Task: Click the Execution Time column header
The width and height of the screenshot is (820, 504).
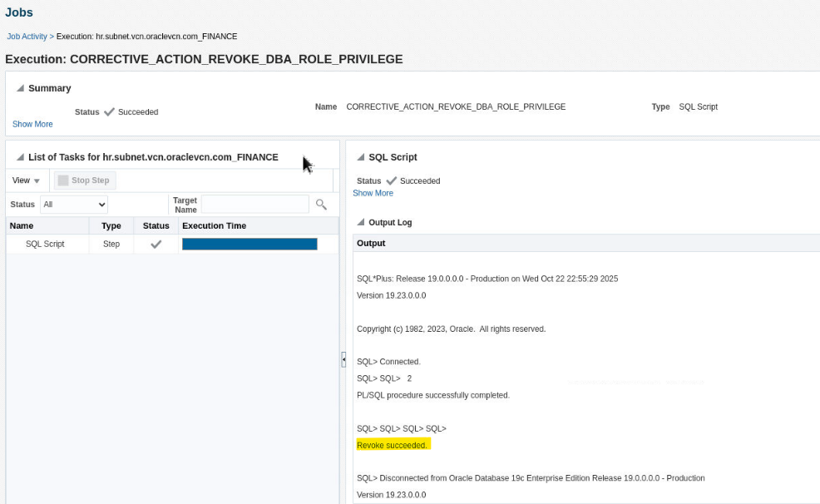Action: [214, 226]
